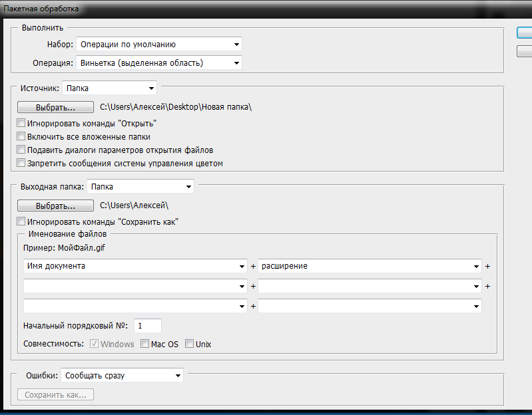Open the расширение naming dropdown
The width and height of the screenshot is (532, 415).
370,266
